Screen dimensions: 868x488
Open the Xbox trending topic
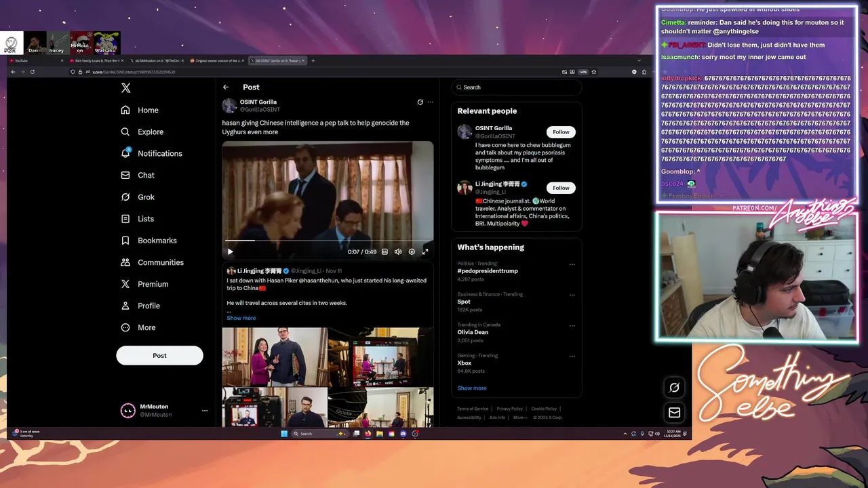(x=464, y=363)
